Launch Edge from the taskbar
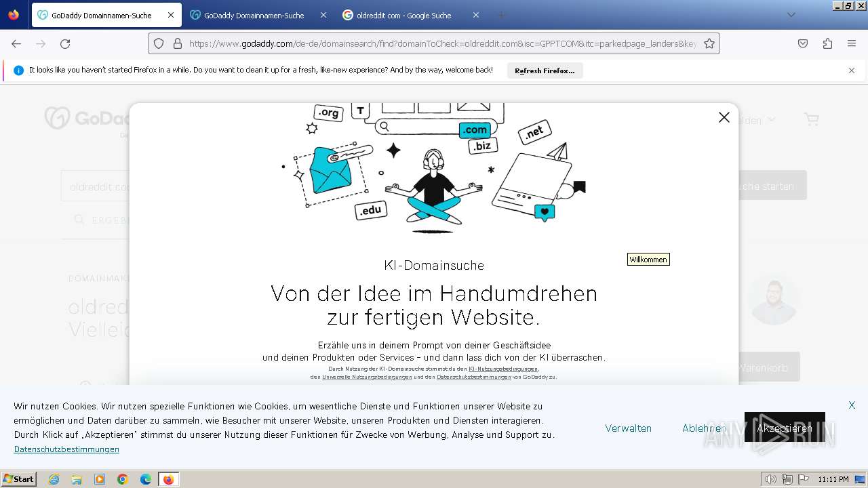868x488 pixels. (146, 479)
